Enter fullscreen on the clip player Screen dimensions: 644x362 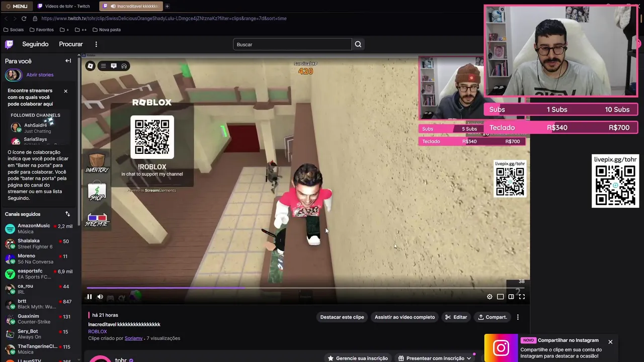pos(522,297)
